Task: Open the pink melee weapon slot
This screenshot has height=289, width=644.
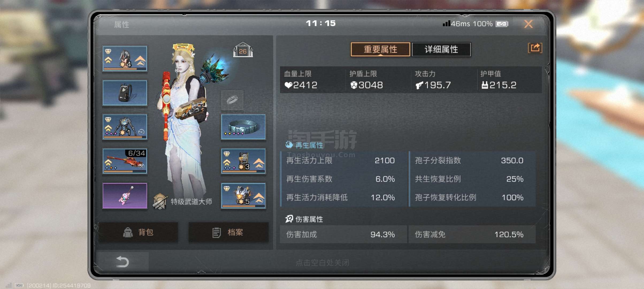Action: pyautogui.click(x=125, y=196)
